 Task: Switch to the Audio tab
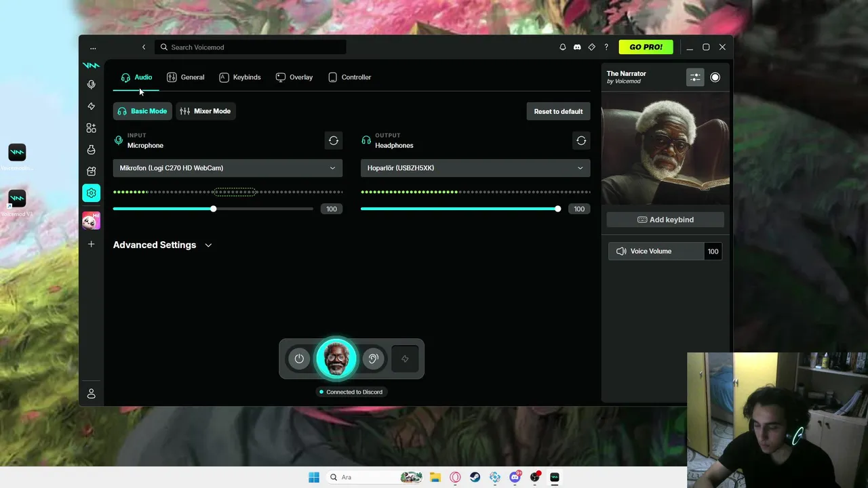point(136,77)
